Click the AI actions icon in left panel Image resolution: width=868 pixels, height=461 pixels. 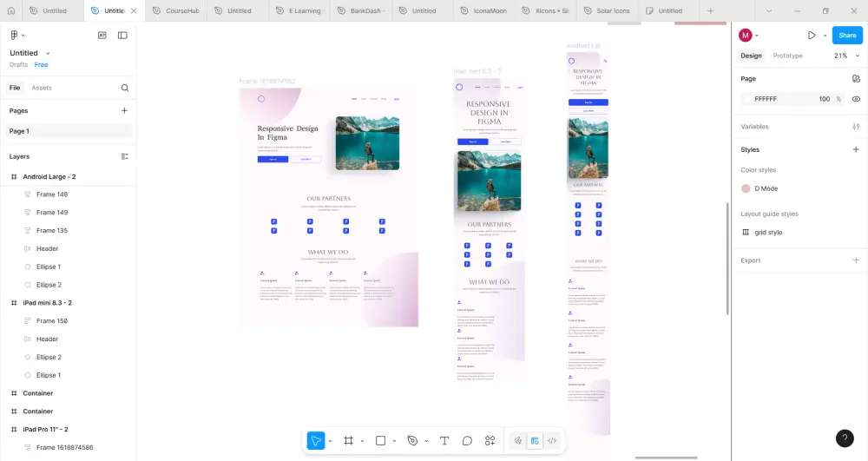click(102, 35)
